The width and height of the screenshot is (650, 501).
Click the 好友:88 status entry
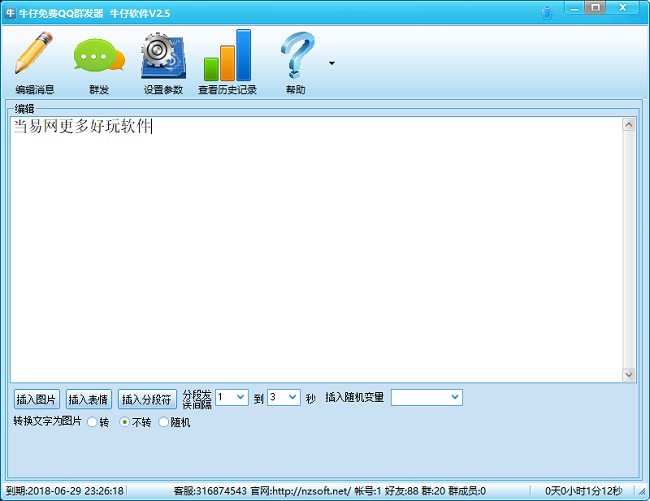click(401, 491)
